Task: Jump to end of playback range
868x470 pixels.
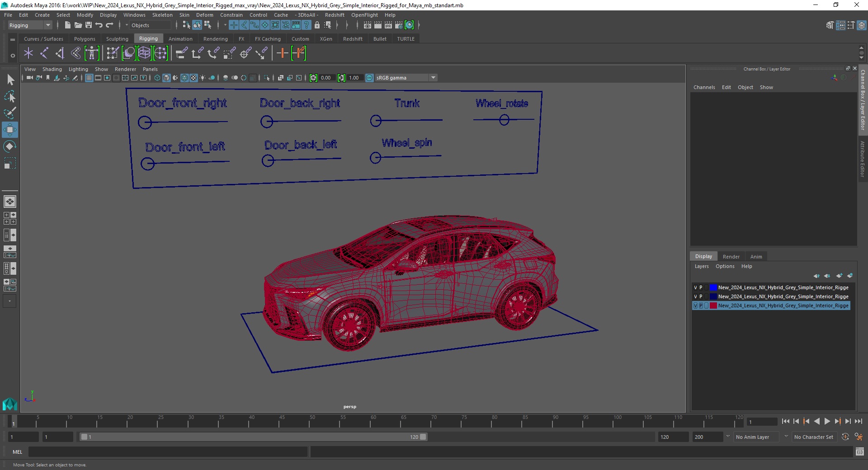Action: [858, 421]
